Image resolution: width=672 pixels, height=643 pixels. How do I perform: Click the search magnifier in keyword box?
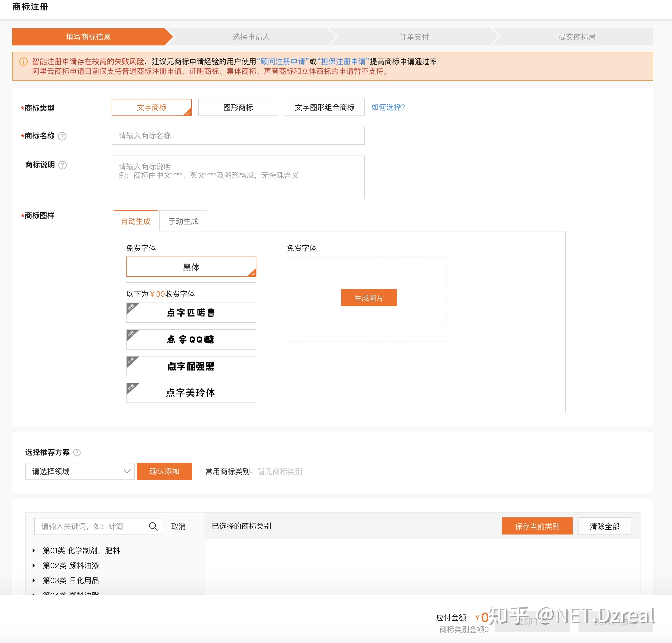pyautogui.click(x=153, y=526)
